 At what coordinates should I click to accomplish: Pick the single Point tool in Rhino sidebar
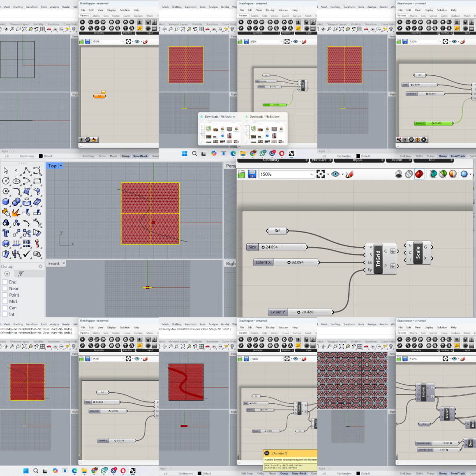coord(16,170)
